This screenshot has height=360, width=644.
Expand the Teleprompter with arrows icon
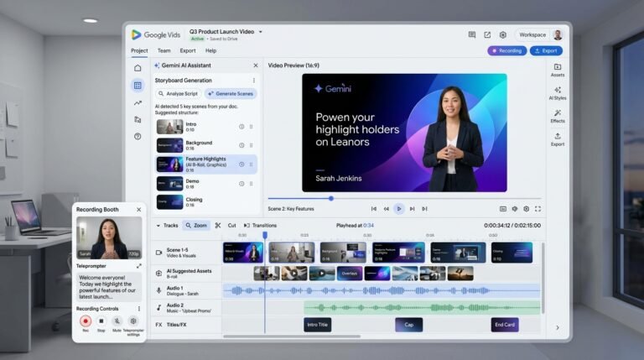pos(139,266)
